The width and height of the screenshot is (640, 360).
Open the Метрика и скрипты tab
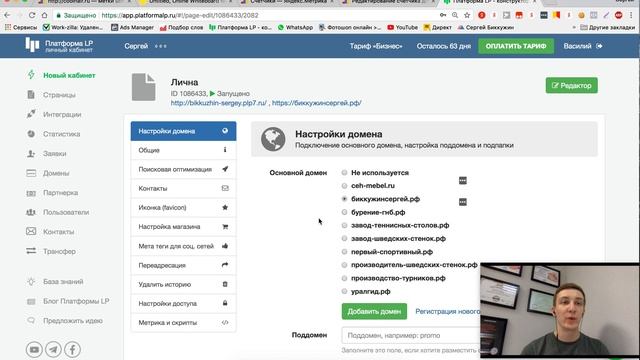(183, 322)
